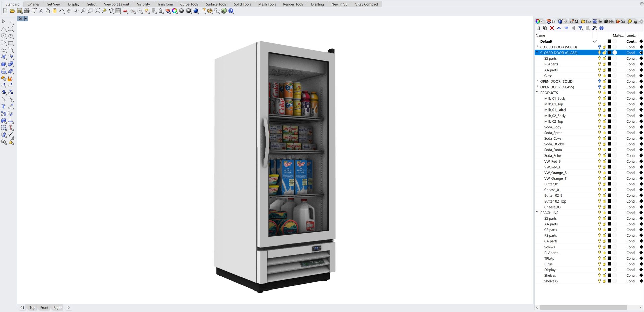Click the Explode icon in left sidebar

[x=11, y=78]
